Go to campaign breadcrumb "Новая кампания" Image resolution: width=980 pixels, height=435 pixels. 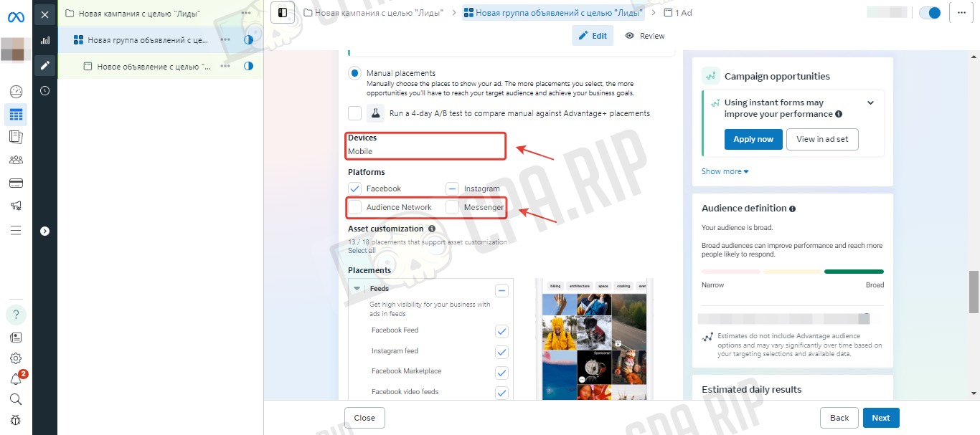coord(373,13)
